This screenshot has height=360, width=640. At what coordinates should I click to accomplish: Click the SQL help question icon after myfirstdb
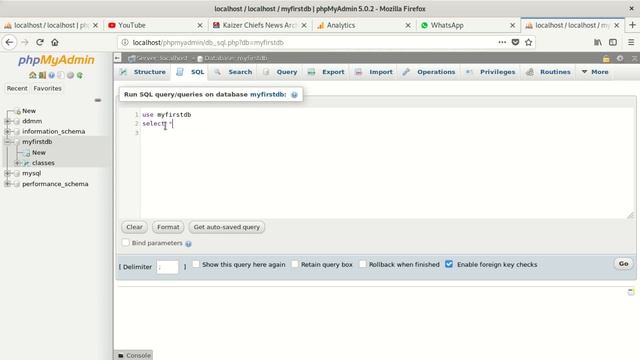(x=294, y=95)
